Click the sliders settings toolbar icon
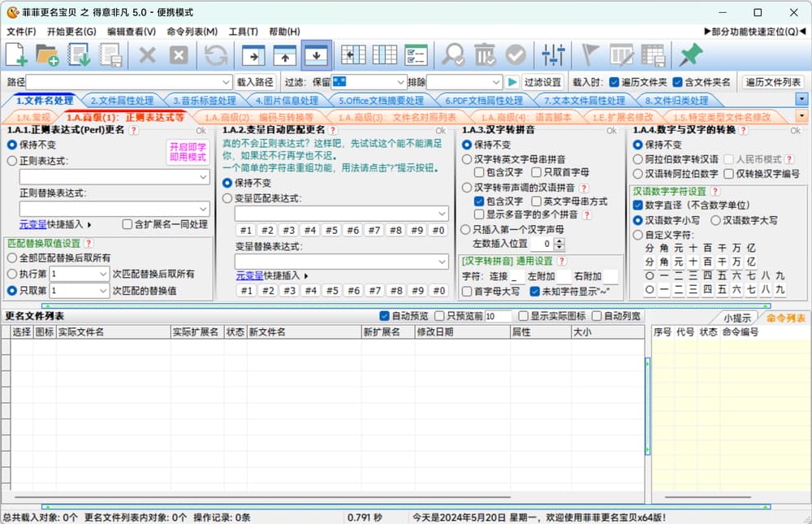The image size is (812, 524). 554,55
